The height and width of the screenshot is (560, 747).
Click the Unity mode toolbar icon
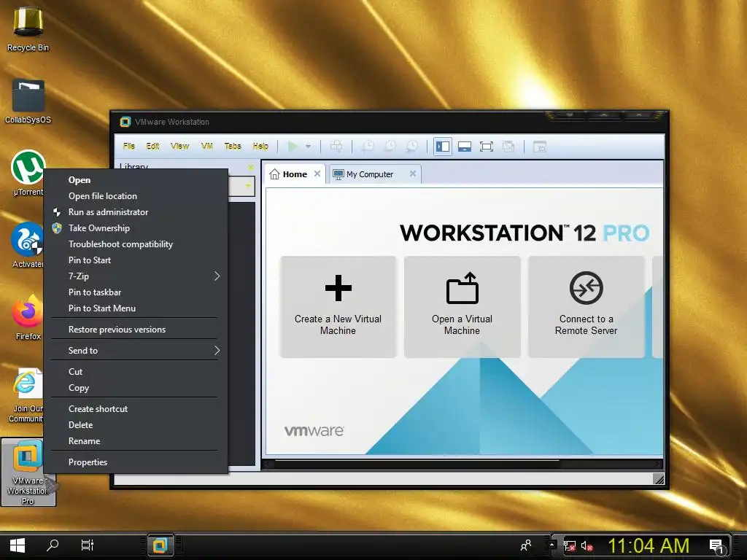[508, 146]
